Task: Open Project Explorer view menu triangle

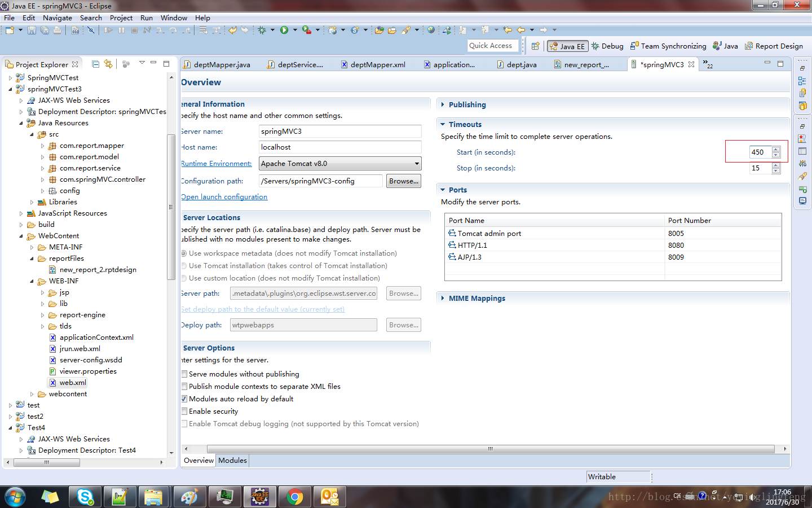Action: coord(142,63)
